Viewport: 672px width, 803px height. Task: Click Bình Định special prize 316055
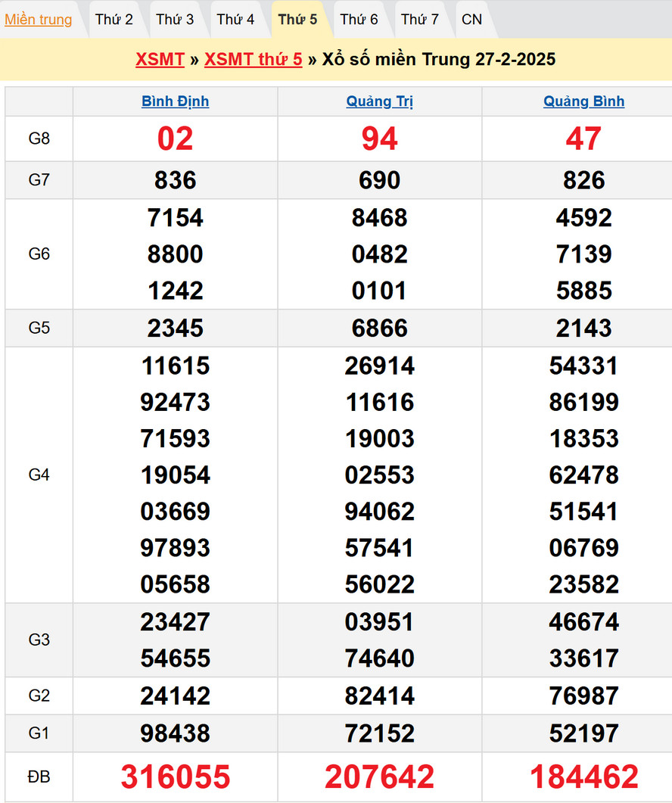[x=176, y=777]
